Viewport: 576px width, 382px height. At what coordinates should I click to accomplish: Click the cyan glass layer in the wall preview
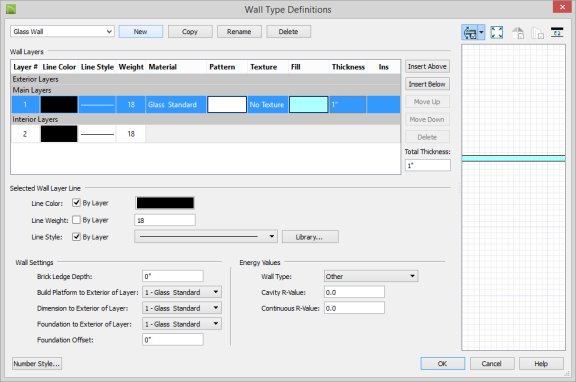[514, 158]
